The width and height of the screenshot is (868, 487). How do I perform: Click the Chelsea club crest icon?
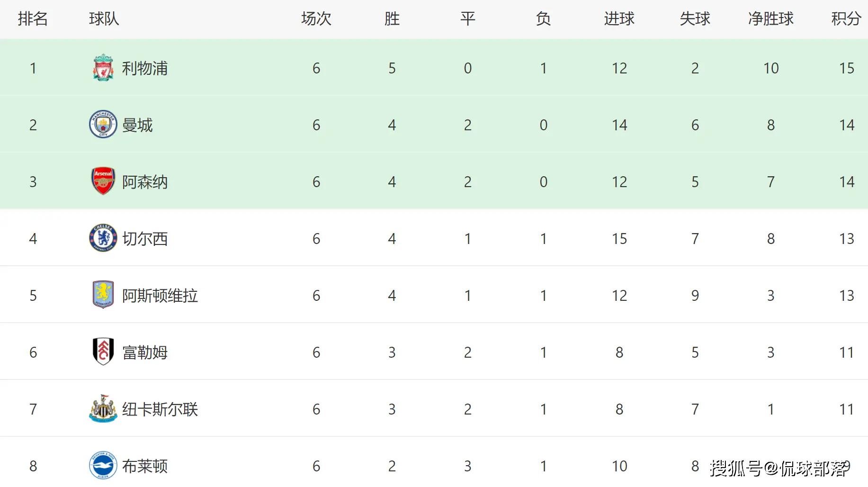click(x=103, y=238)
